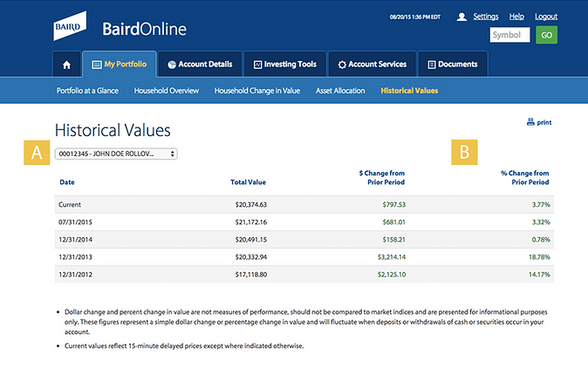This screenshot has height=383, width=588.
Task: Click the Historical Values page heading
Action: [113, 130]
